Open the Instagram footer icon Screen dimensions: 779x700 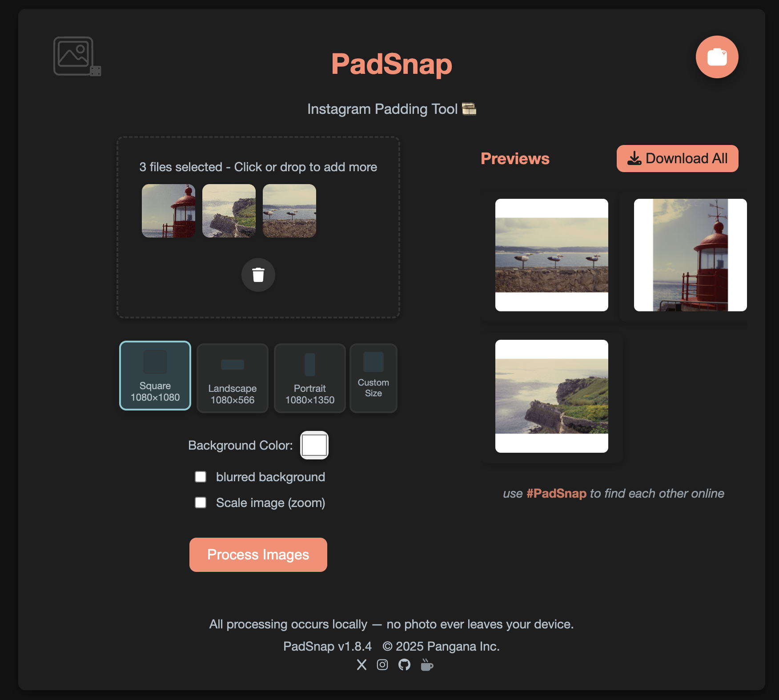[x=382, y=665]
